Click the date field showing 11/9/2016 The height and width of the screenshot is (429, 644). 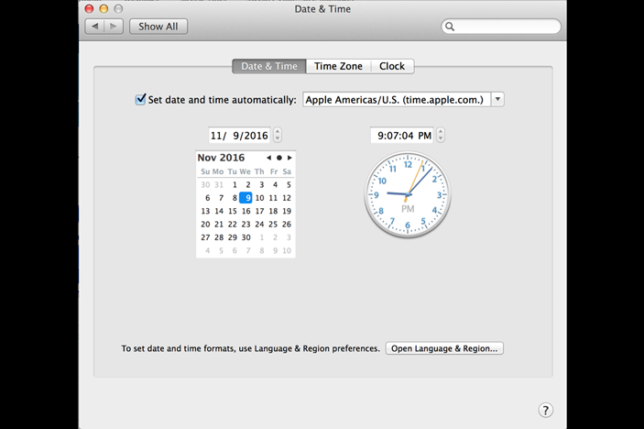(239, 135)
